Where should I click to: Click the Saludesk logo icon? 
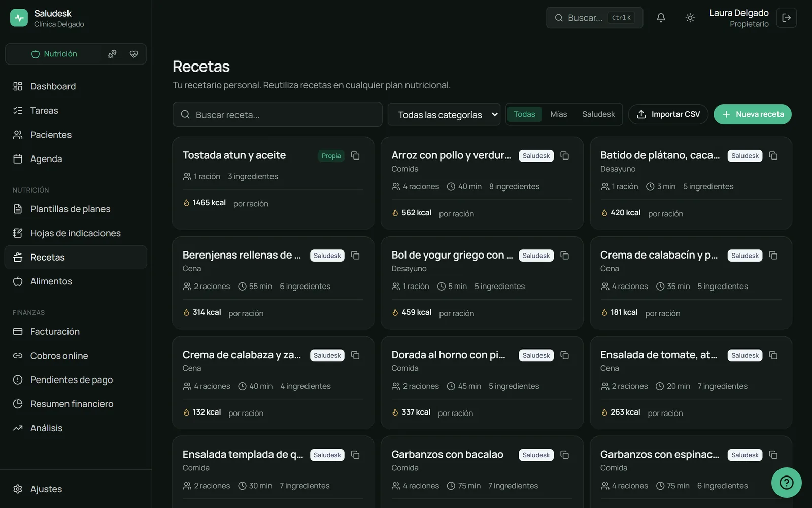click(19, 18)
